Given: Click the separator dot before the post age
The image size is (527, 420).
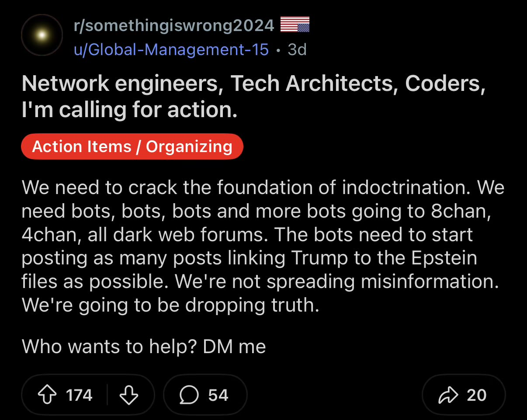Looking at the screenshot, I should pyautogui.click(x=278, y=50).
